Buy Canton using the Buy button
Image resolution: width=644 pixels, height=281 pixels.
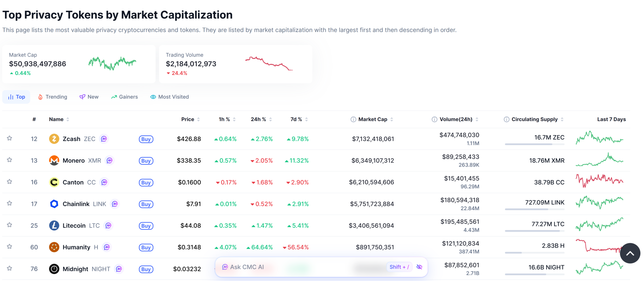[x=146, y=183]
